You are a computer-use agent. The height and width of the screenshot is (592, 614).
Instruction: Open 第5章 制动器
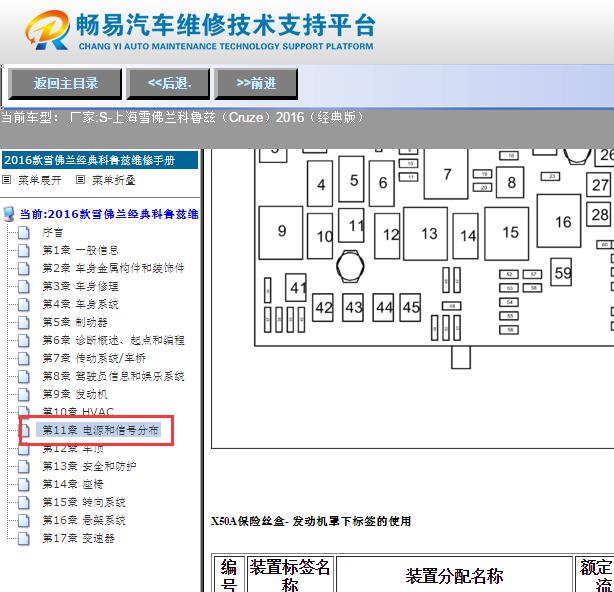click(x=75, y=322)
